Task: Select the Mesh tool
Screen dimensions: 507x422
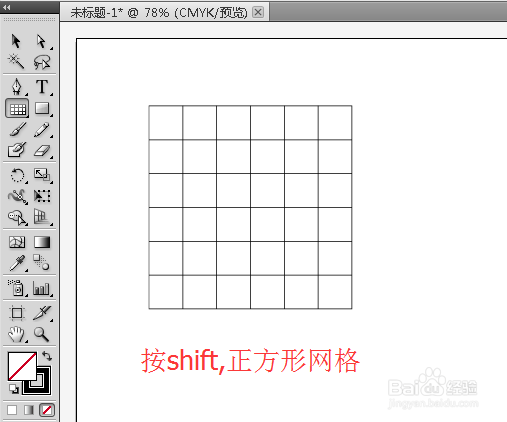Action: [17, 242]
